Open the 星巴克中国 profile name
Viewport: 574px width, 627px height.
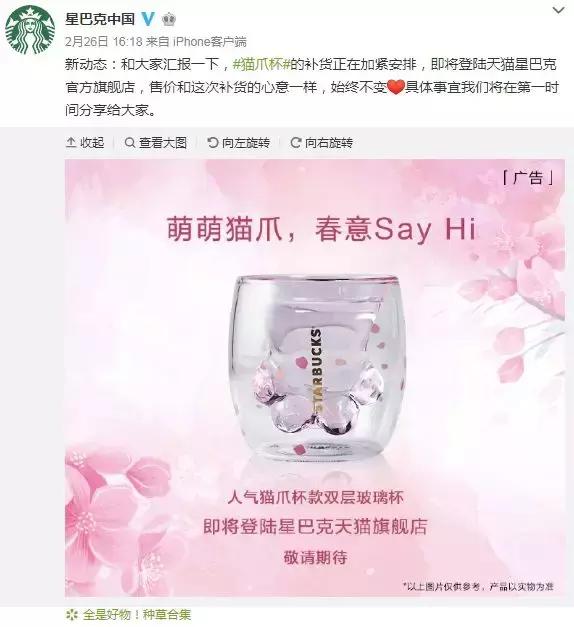point(100,18)
